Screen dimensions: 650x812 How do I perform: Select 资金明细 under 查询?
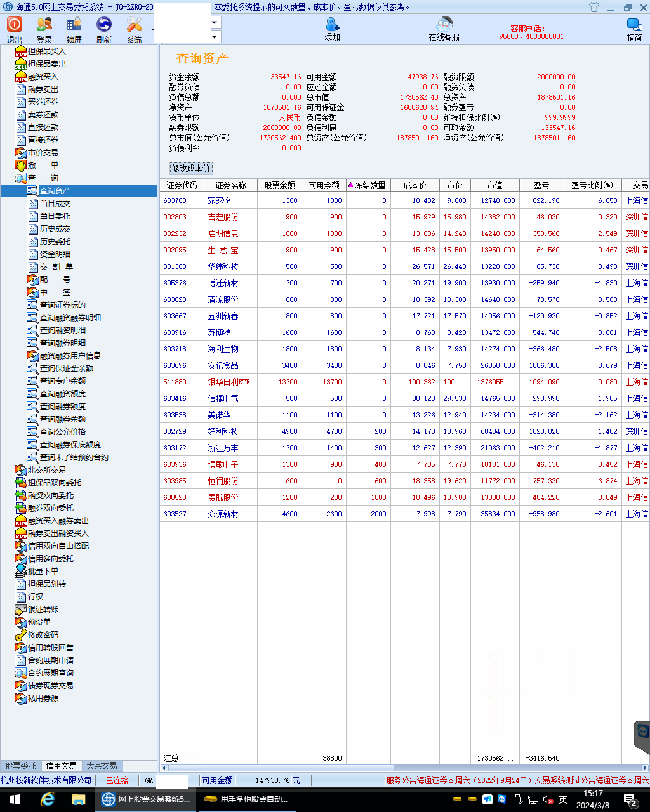(x=55, y=254)
